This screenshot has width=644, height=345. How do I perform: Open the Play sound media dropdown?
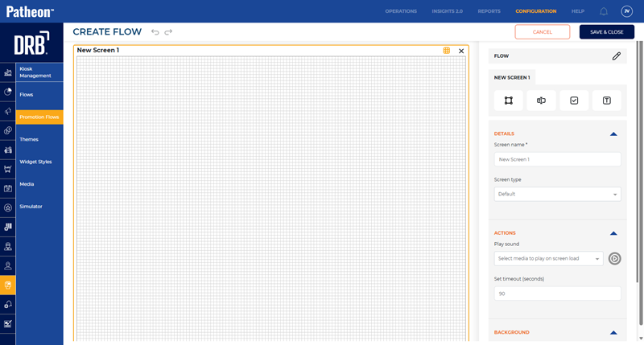(548, 258)
